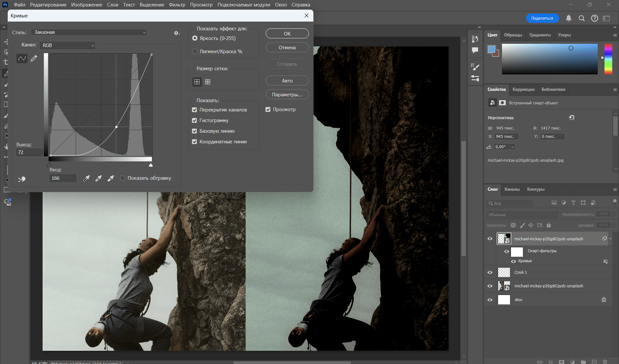The width and height of the screenshot is (619, 364).
Task: Choose the detailed grid size icon
Action: (208, 82)
